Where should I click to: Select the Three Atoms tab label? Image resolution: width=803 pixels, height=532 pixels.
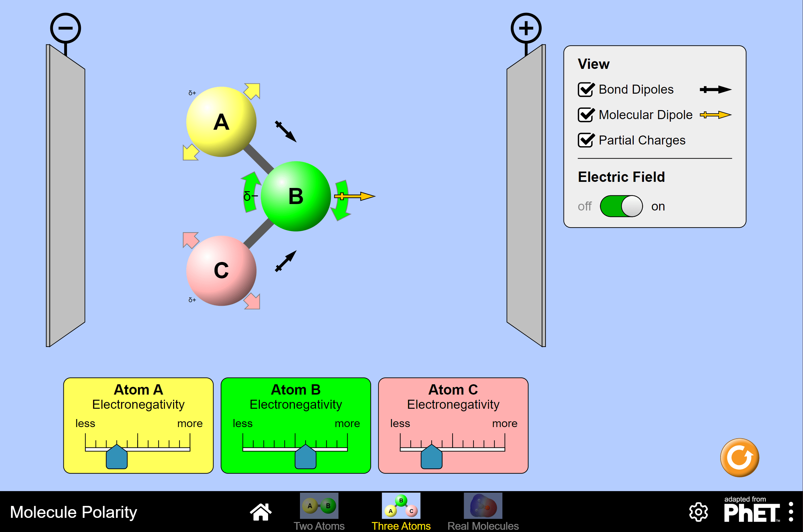(x=401, y=526)
